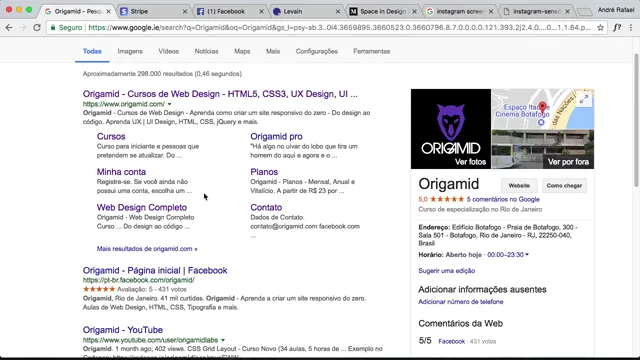Viewport: 640px width, 360px height.
Task: Expand the origamid.com URL dropdown arrow
Action: pyautogui.click(x=169, y=104)
